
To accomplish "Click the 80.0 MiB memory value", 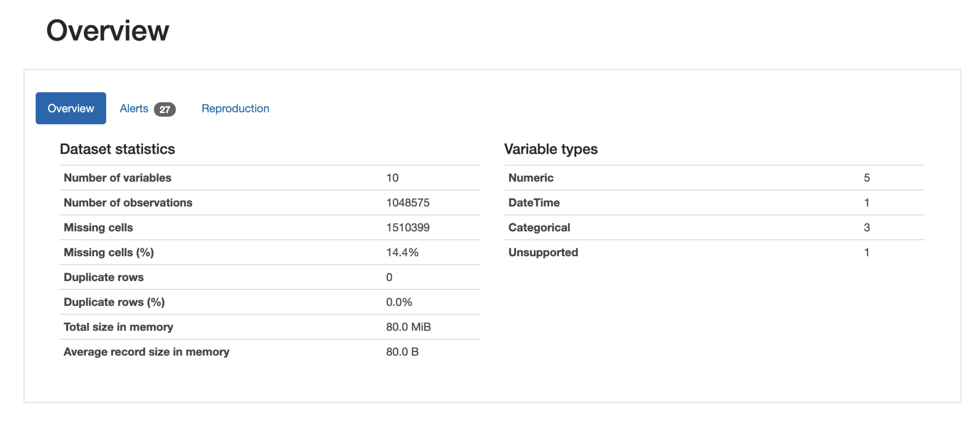I will pos(408,327).
